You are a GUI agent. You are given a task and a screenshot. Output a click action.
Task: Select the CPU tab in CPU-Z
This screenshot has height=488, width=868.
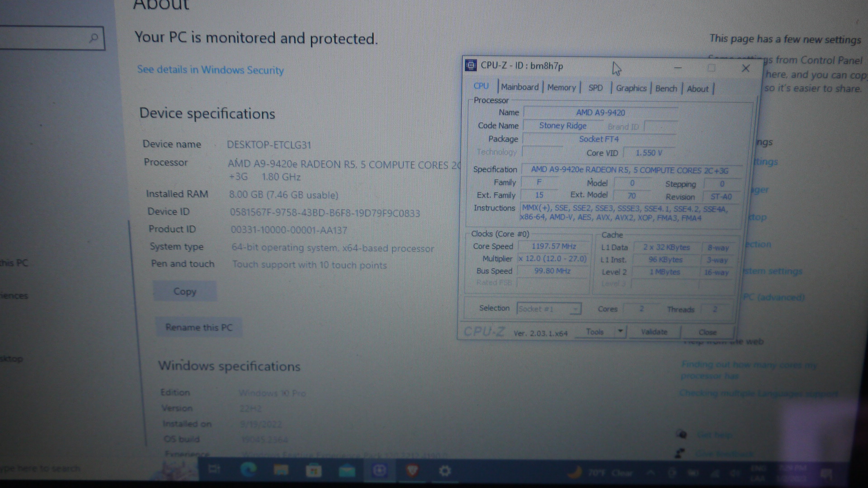click(x=481, y=86)
